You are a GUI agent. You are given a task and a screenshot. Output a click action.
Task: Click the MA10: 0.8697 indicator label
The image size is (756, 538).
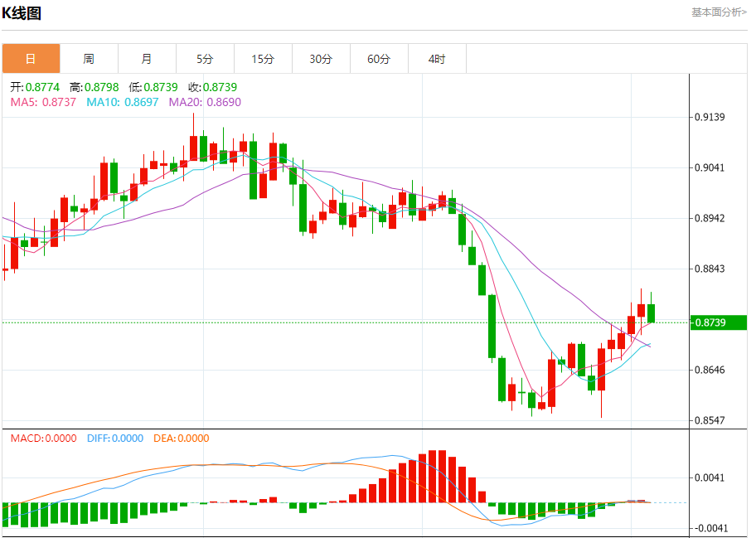(x=123, y=102)
